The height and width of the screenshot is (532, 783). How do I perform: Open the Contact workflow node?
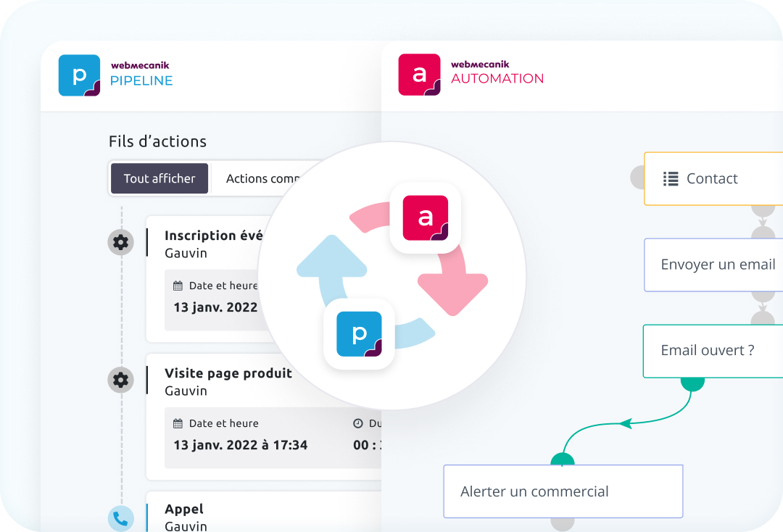pyautogui.click(x=713, y=179)
